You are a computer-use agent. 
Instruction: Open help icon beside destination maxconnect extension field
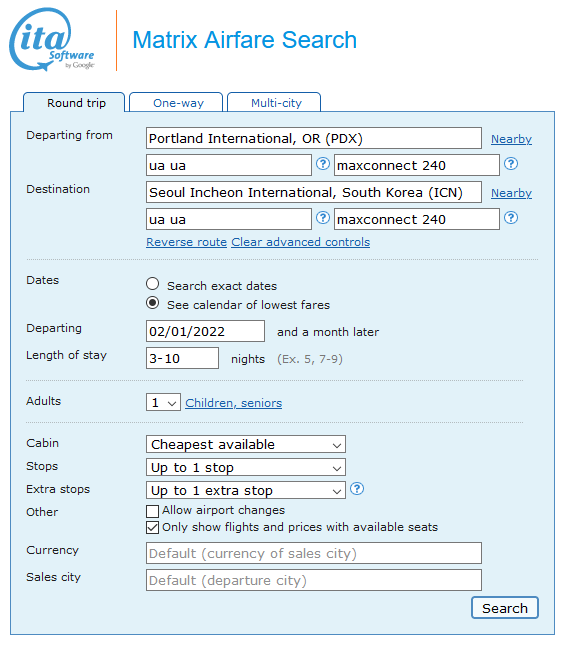point(511,218)
